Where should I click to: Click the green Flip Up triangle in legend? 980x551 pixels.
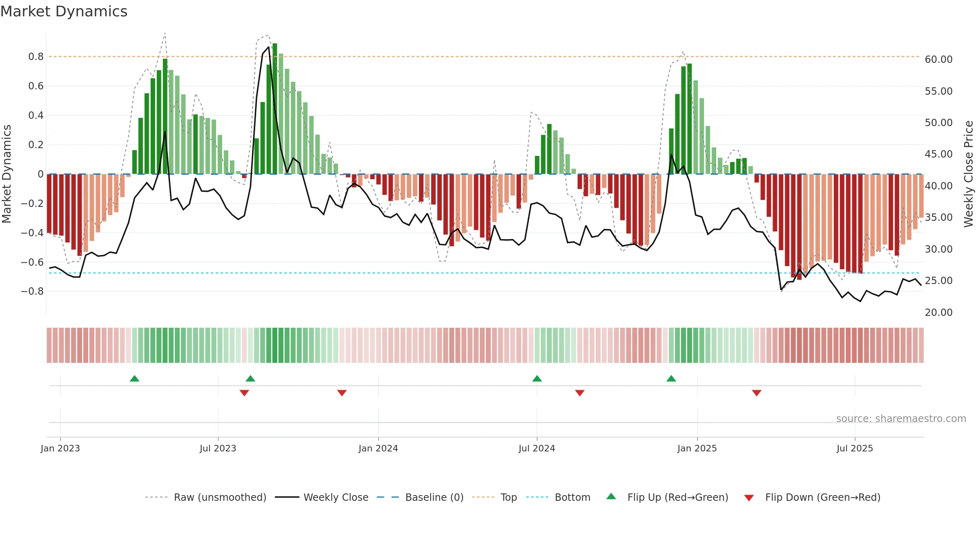611,496
